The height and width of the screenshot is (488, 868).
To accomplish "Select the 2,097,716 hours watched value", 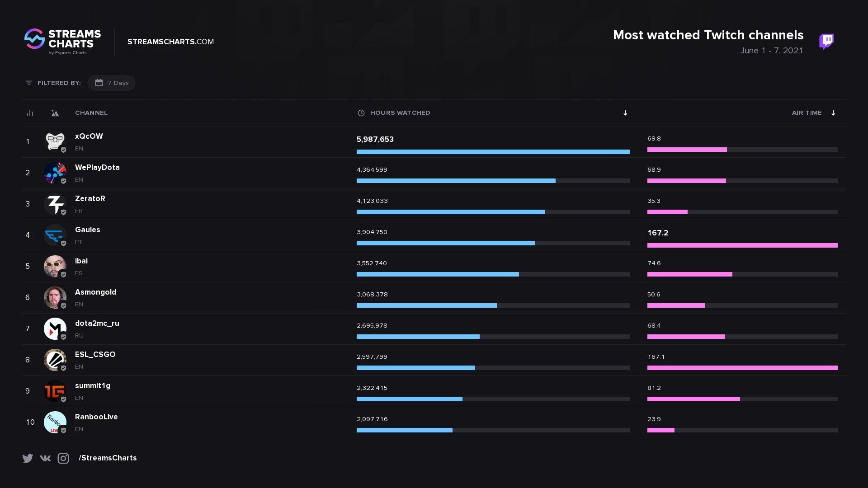I will [x=372, y=419].
